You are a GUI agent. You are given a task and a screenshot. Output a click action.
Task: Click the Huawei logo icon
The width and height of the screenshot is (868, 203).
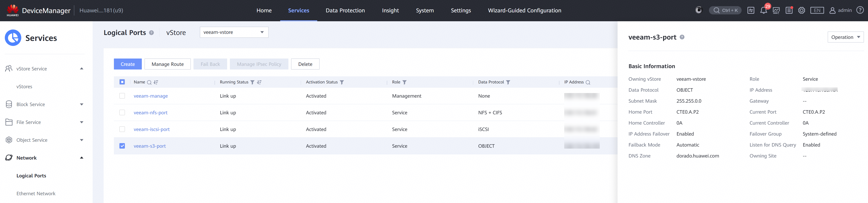coord(13,10)
